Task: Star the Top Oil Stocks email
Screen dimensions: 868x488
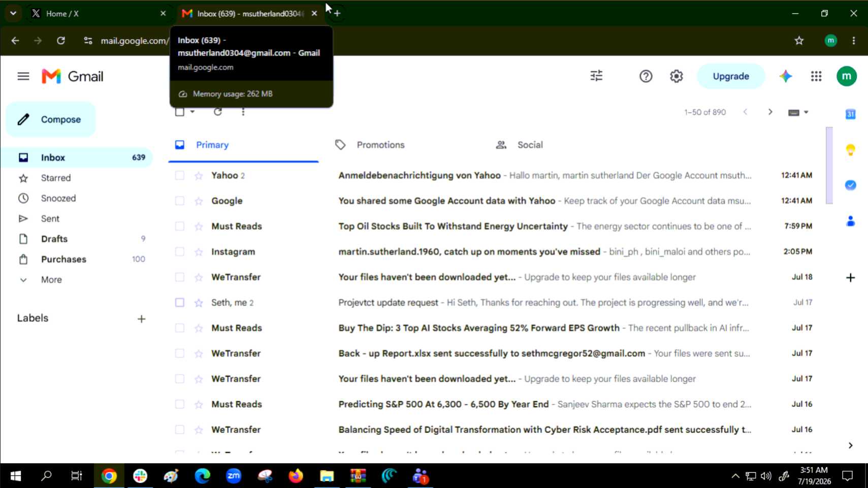Action: [x=199, y=226]
